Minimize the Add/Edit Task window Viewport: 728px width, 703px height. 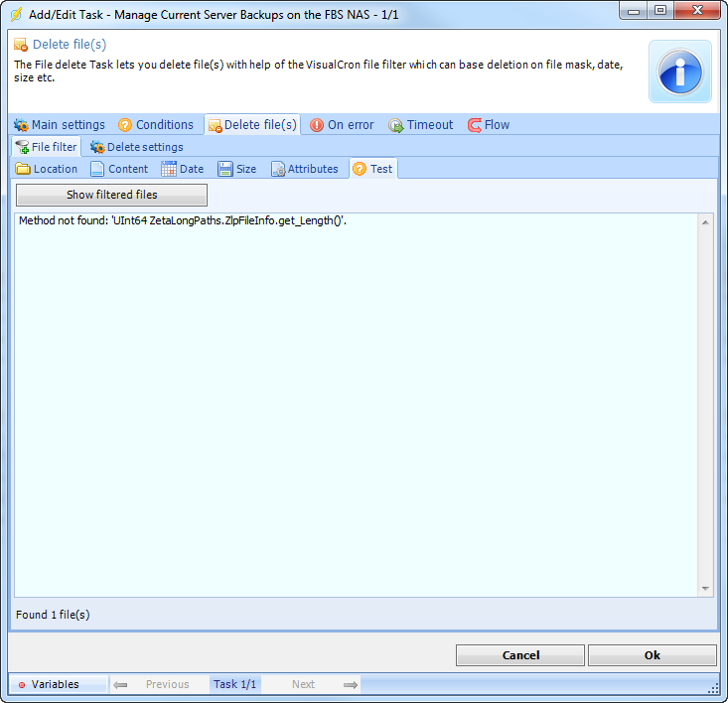tap(634, 11)
